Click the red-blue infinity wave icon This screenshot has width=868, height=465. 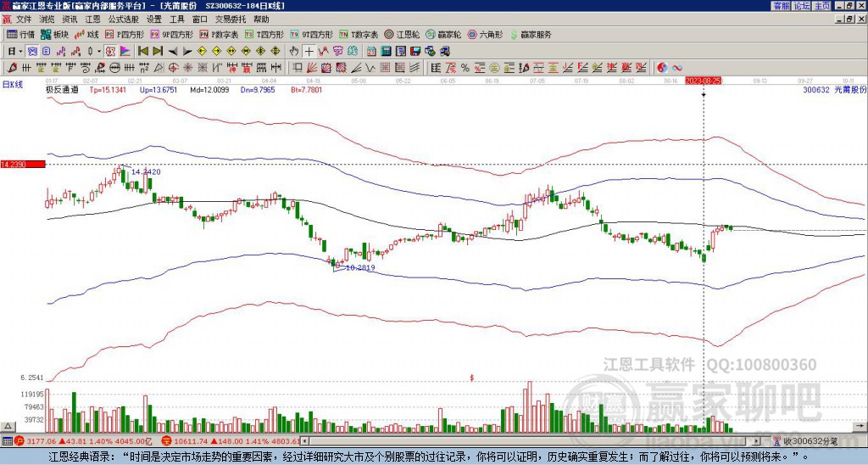[677, 68]
